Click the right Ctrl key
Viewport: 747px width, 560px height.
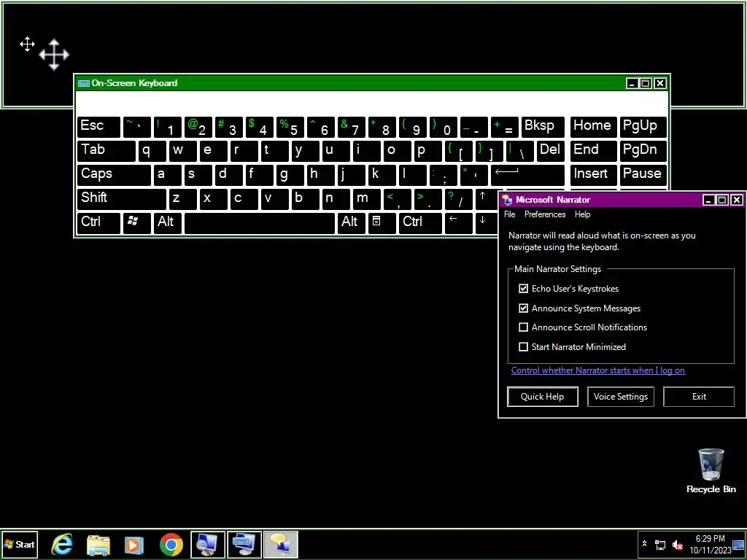coord(420,222)
